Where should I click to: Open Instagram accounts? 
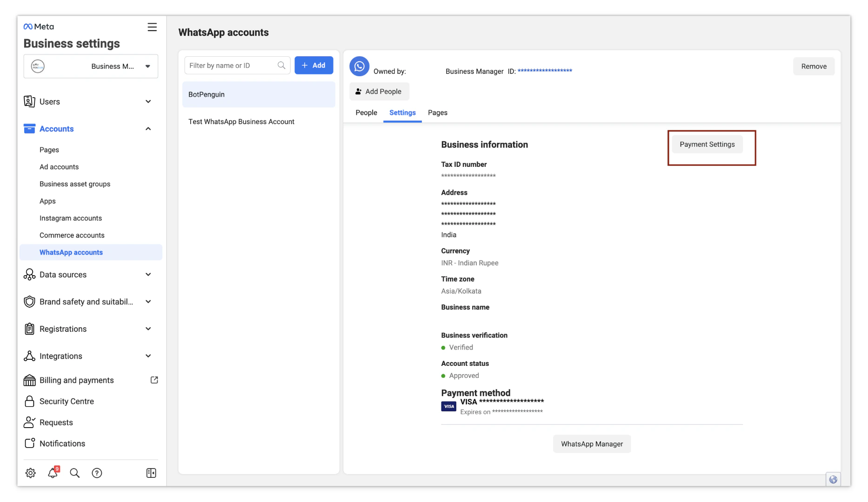click(71, 218)
